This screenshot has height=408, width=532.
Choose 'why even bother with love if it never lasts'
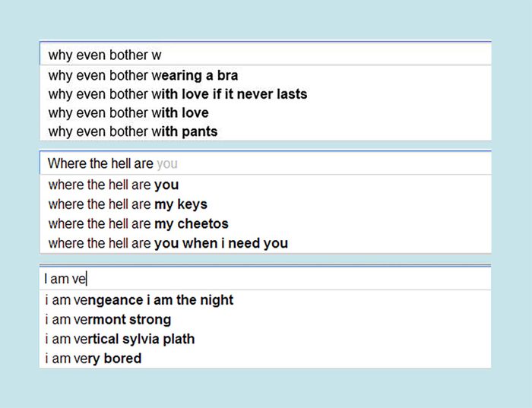click(177, 94)
